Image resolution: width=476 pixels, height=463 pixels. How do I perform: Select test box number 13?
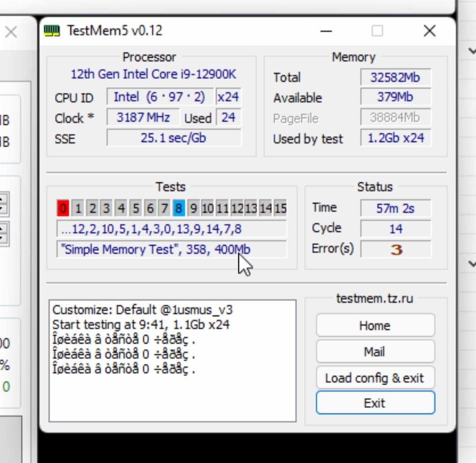[x=251, y=208]
